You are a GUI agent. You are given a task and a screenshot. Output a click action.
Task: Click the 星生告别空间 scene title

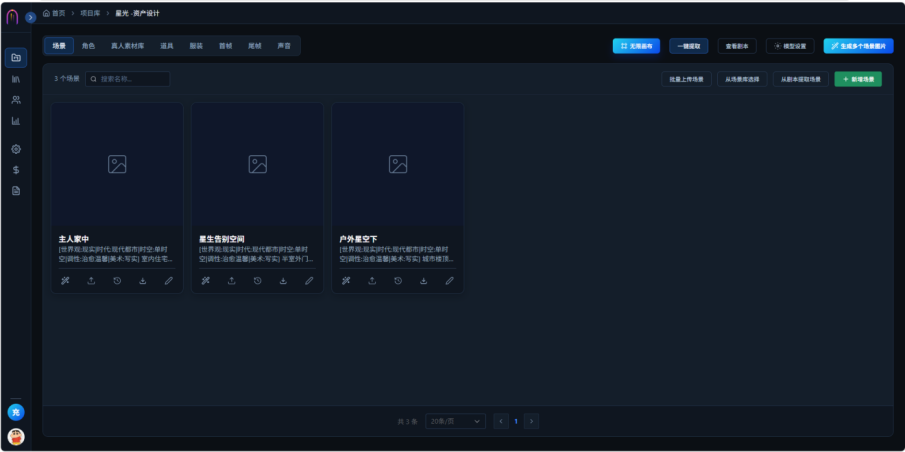click(x=222, y=239)
